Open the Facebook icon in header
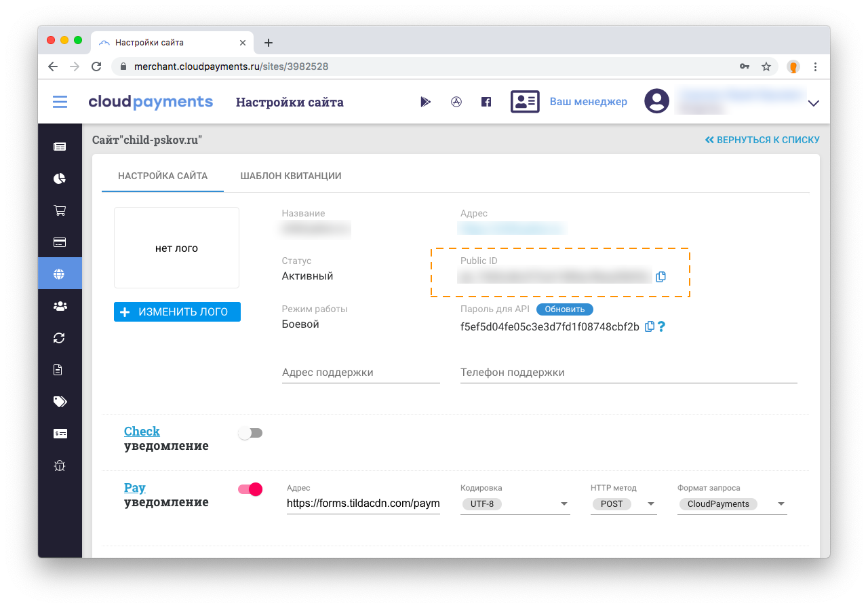 [x=486, y=102]
